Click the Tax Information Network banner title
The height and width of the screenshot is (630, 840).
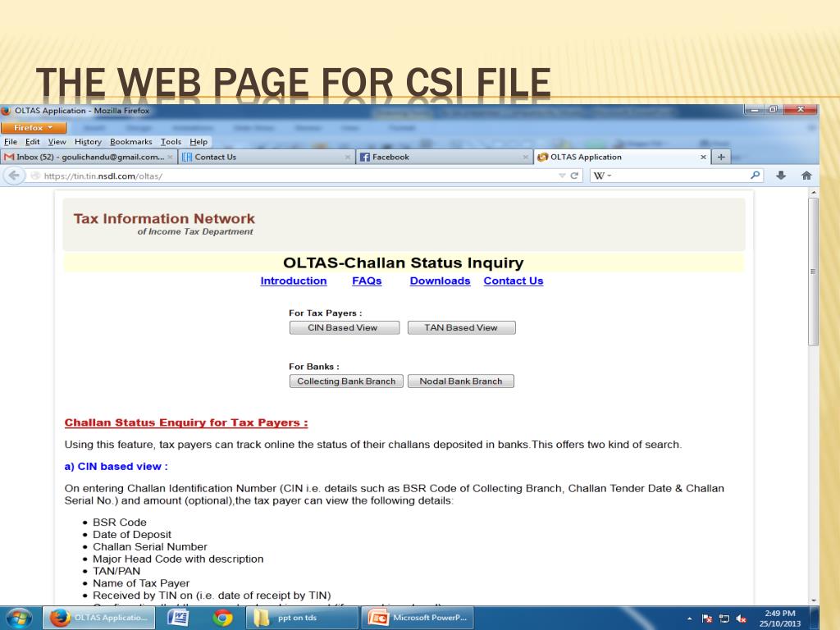164,218
